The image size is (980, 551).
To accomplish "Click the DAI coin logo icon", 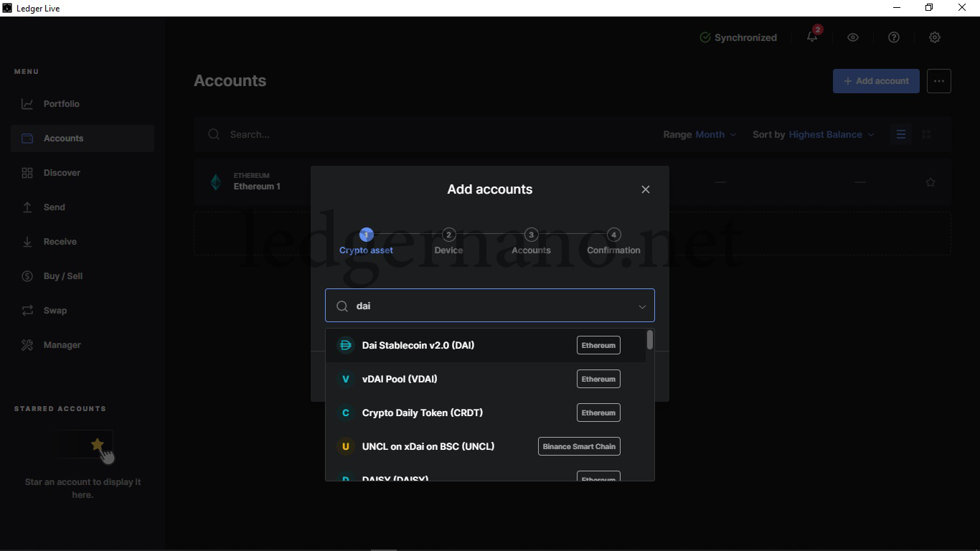I will point(346,345).
